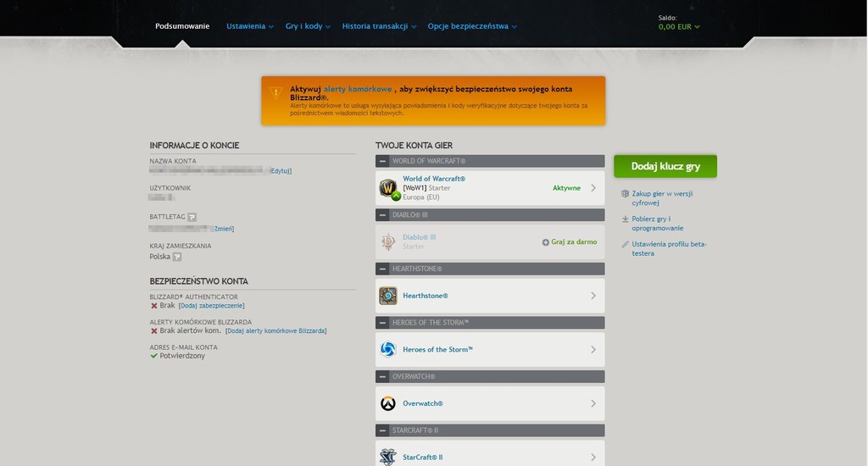Image resolution: width=868 pixels, height=466 pixels.
Task: Click the World of Warcraft game title link
Action: pos(434,179)
